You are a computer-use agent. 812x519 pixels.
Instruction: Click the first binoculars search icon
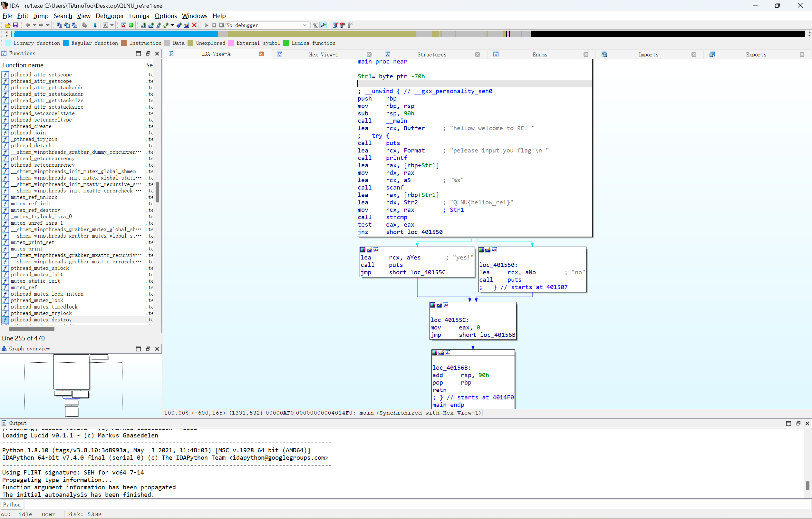tap(59, 25)
